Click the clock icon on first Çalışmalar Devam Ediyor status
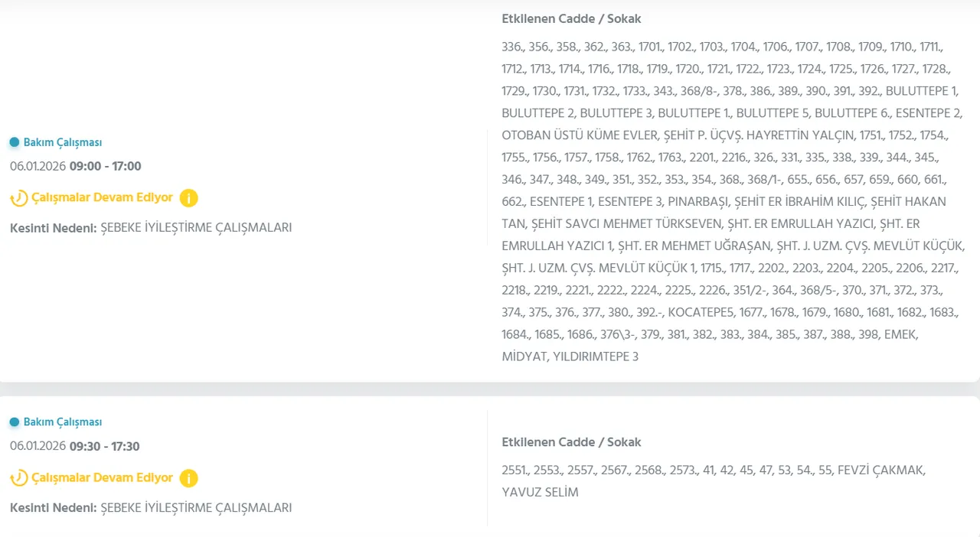The height and width of the screenshot is (537, 980). 17,197
